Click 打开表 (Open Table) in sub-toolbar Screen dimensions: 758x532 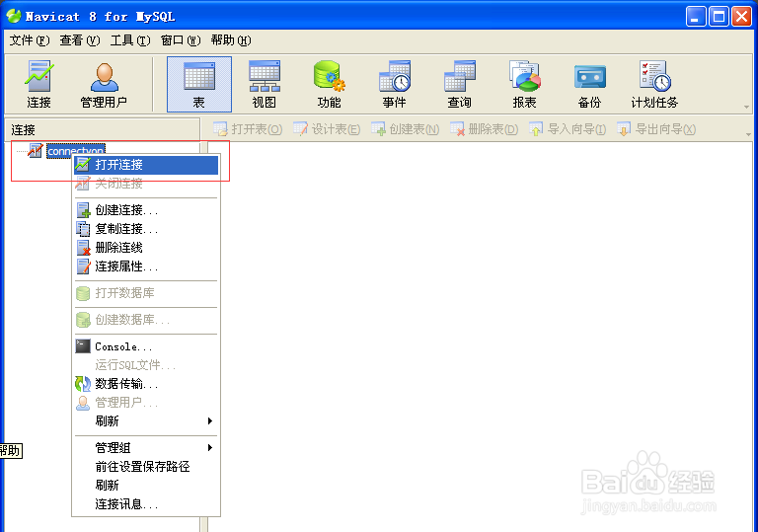(x=248, y=129)
